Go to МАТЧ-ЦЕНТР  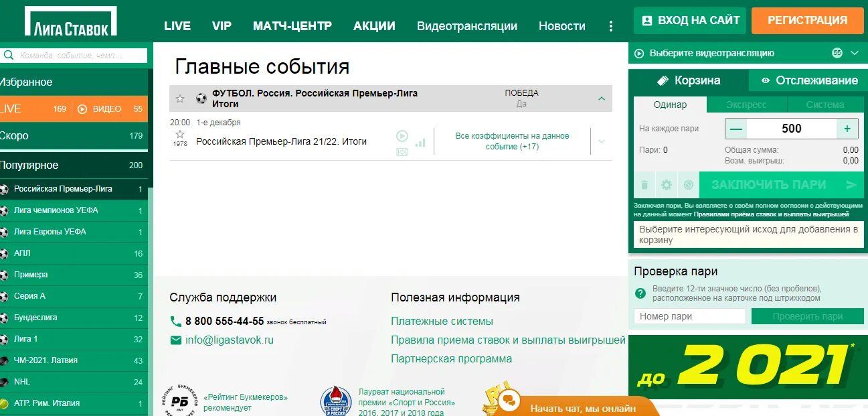tap(292, 26)
